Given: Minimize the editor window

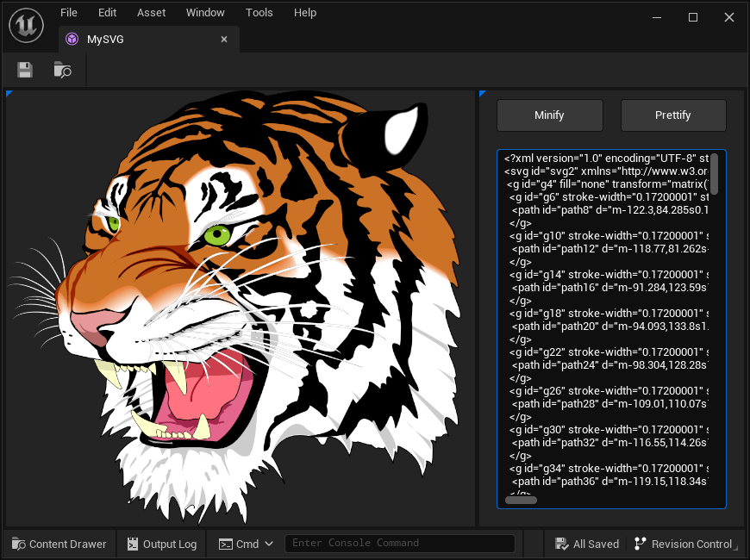Looking at the screenshot, I should coord(657,18).
